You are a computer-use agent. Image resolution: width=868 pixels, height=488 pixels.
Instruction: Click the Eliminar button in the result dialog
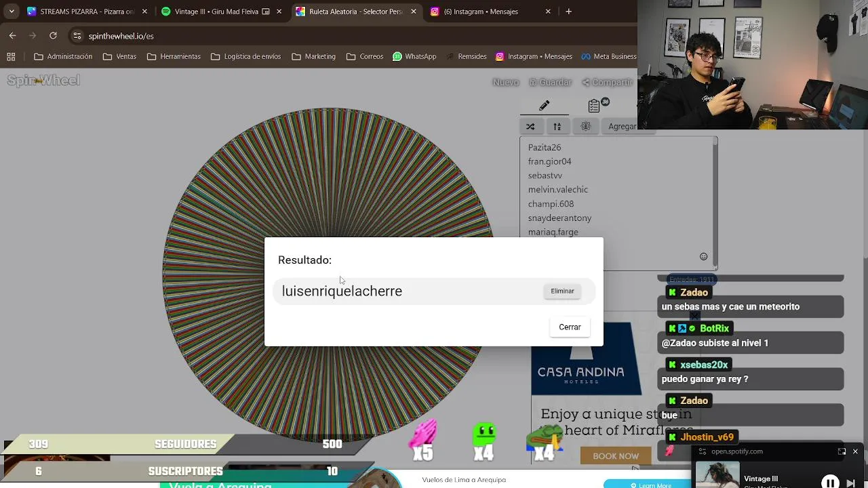click(562, 291)
